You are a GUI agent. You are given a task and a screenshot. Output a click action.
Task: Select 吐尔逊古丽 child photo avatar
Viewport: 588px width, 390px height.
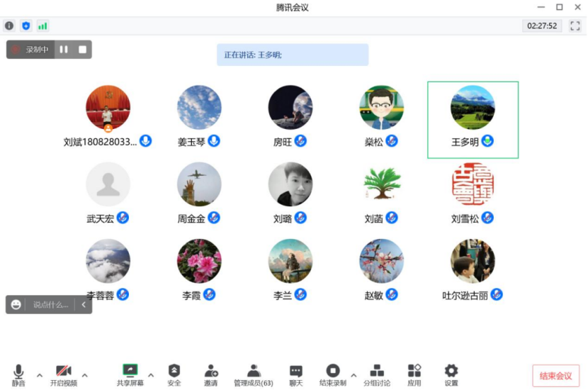click(473, 261)
